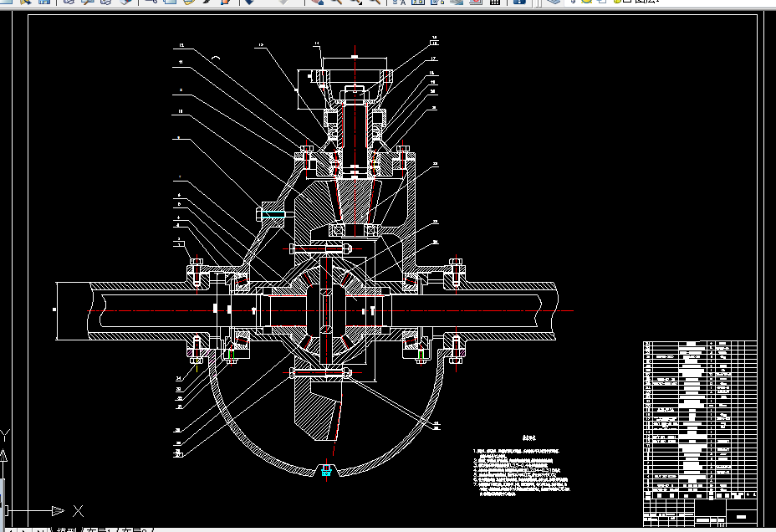
Task: Click the blue help icon in toolbar
Action: pos(519,2)
